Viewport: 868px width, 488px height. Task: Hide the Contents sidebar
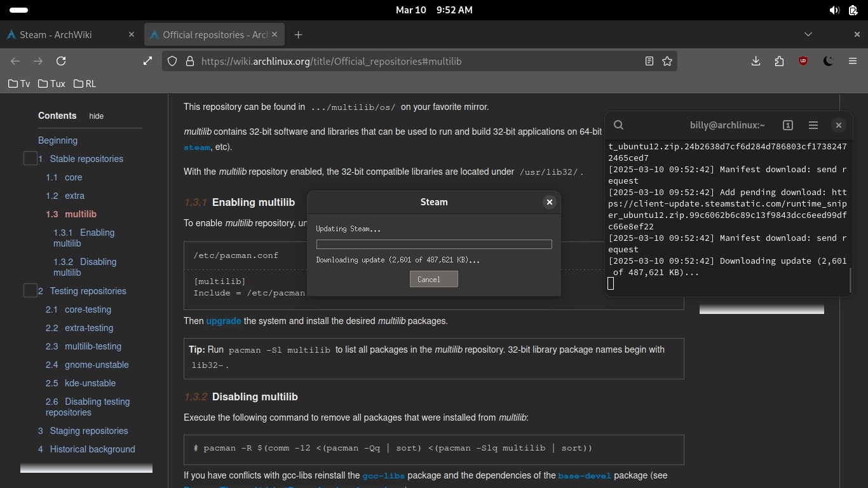[x=96, y=116]
